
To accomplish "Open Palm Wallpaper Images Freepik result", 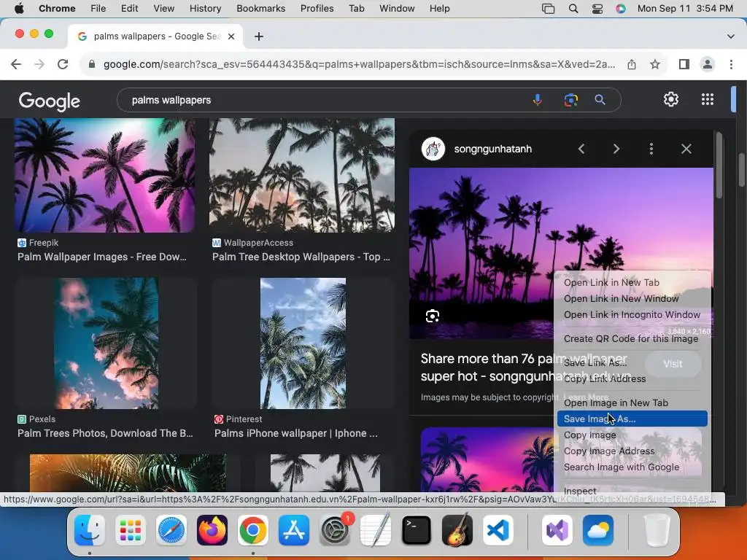I will point(102,257).
